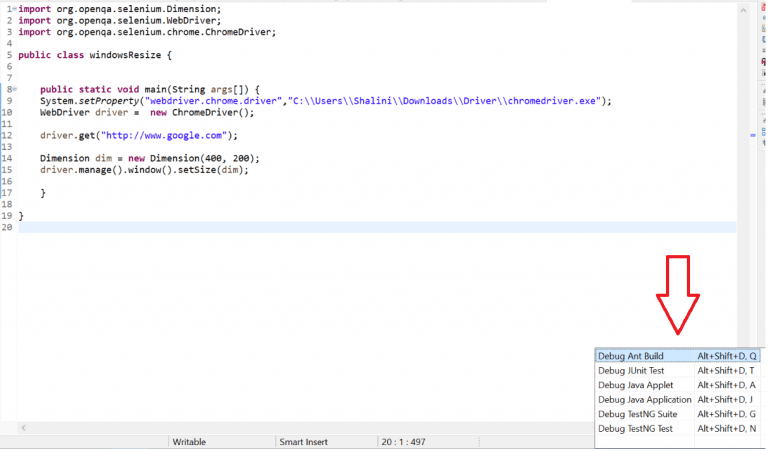
Task: Collapse the import statements fold at line 1
Action: [x=13, y=6]
